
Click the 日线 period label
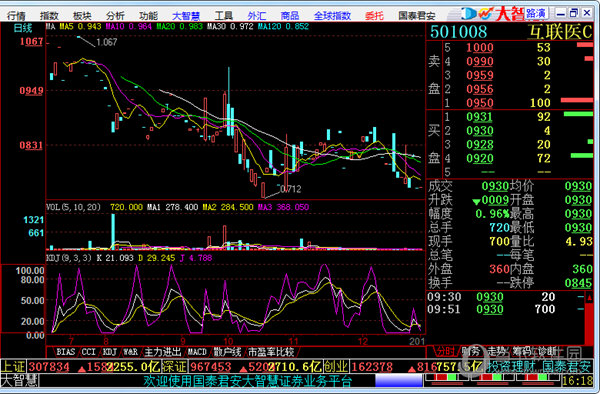23,28
